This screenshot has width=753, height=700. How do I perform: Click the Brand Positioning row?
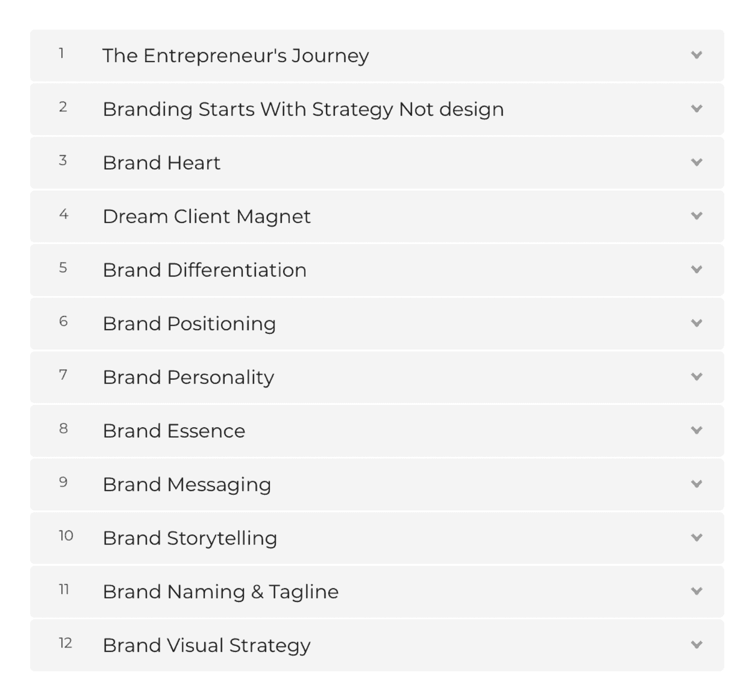coord(189,323)
